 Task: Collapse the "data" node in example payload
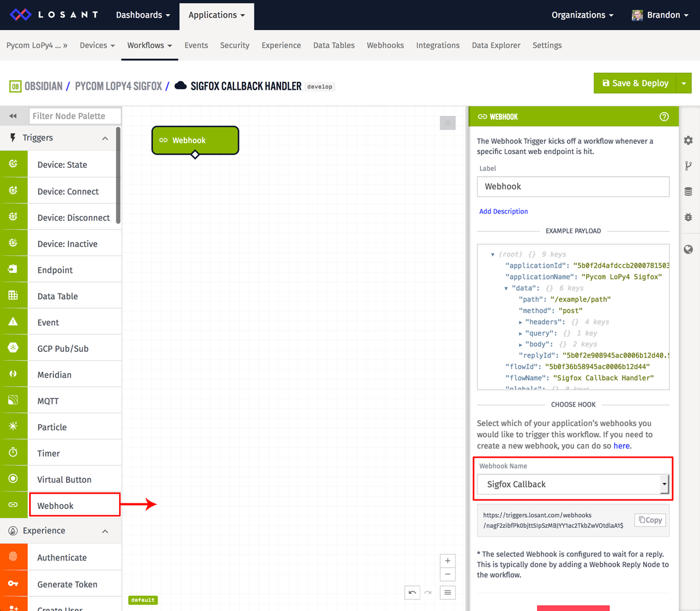pyautogui.click(x=506, y=289)
